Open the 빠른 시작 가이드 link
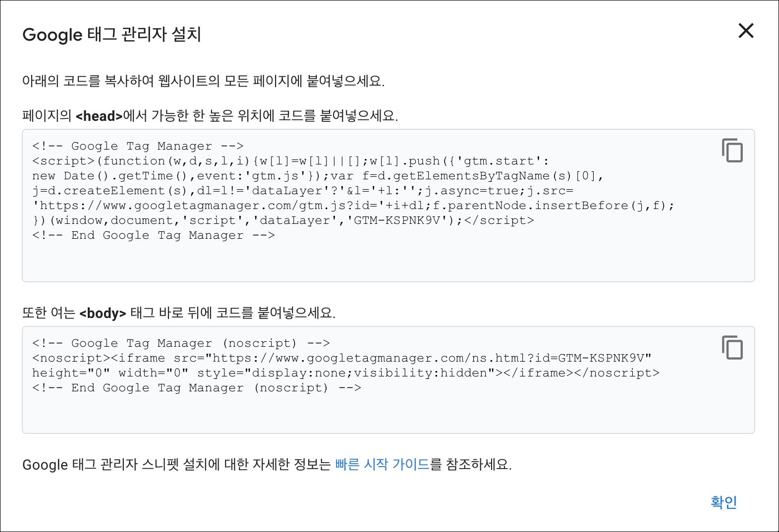 tap(382, 464)
